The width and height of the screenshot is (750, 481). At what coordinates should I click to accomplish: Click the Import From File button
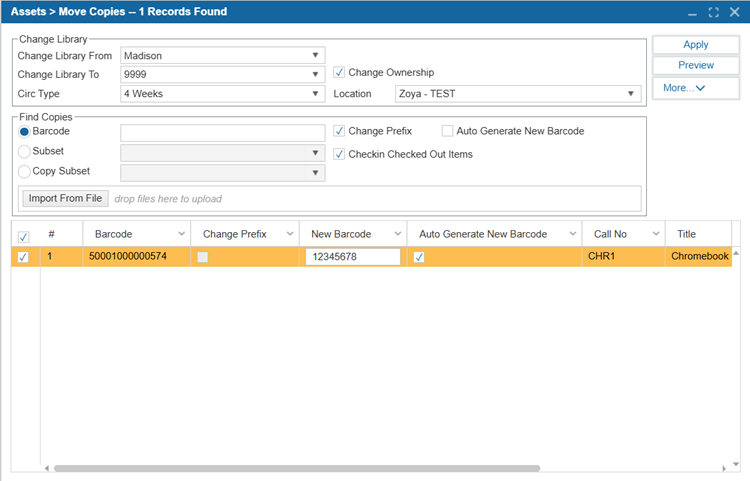(65, 198)
